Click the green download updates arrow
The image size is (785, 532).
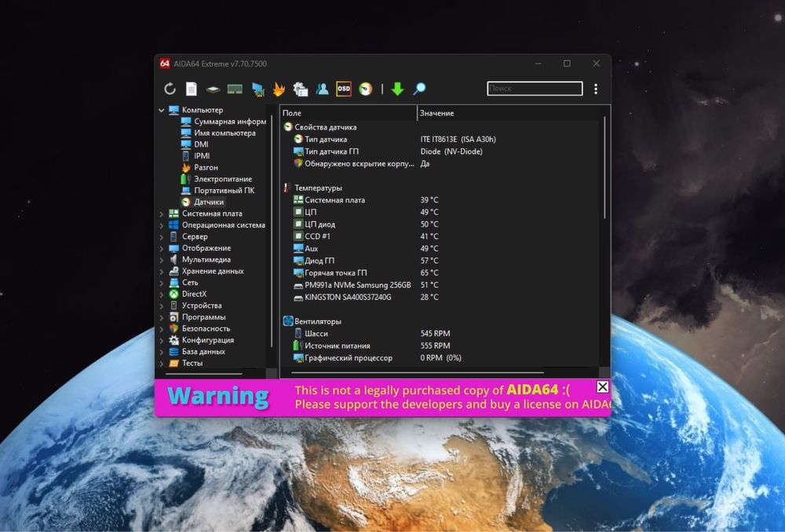coord(397,89)
